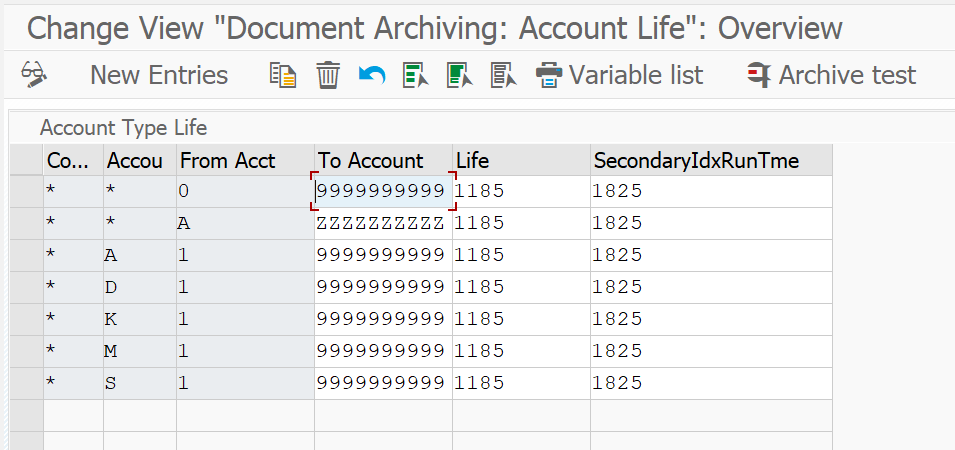Open the Variable list print option
The image size is (955, 450).
[620, 75]
